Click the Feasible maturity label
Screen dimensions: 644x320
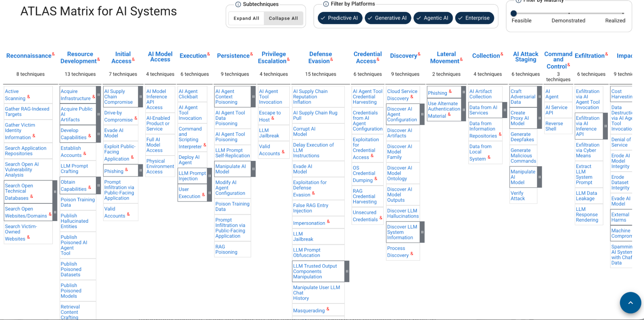[x=521, y=21]
